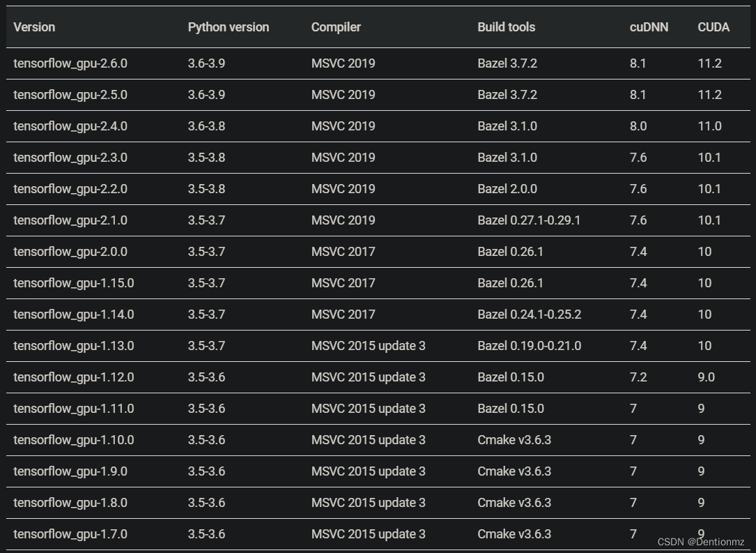The image size is (756, 553).
Task: Click the CUDA 9.0 cell
Action: tap(707, 377)
